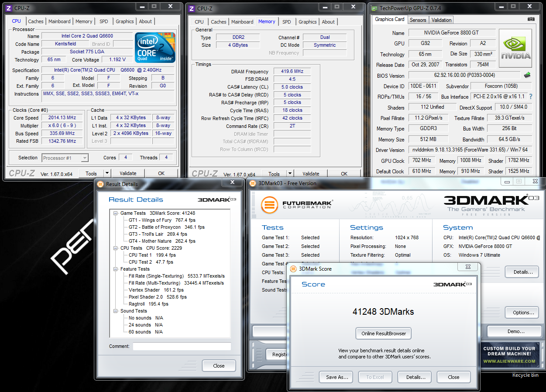
Task: Switch to Mainboard tab in CPU window
Action: pos(59,21)
